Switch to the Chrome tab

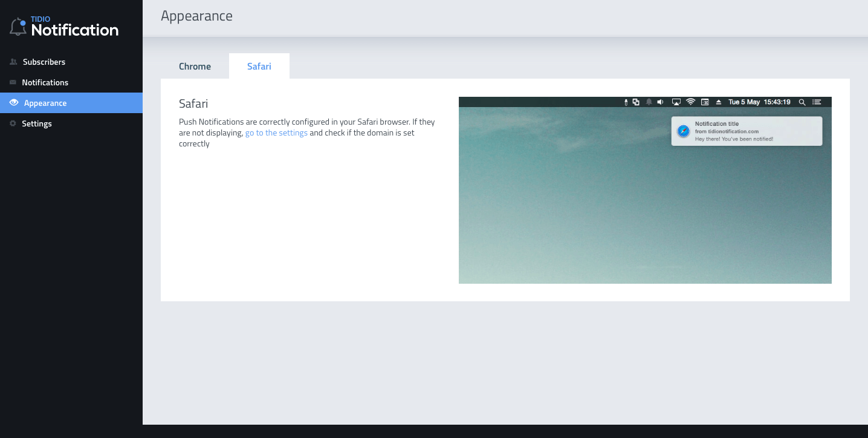[x=195, y=67]
